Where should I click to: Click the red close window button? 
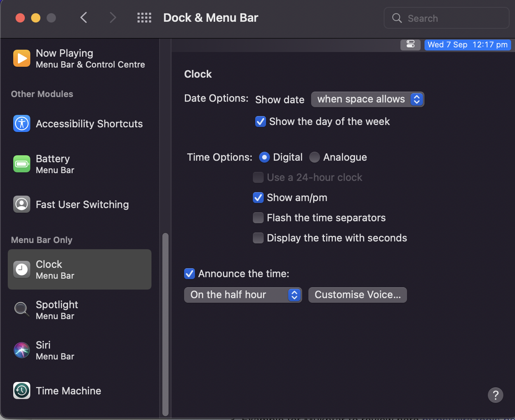coord(20,18)
